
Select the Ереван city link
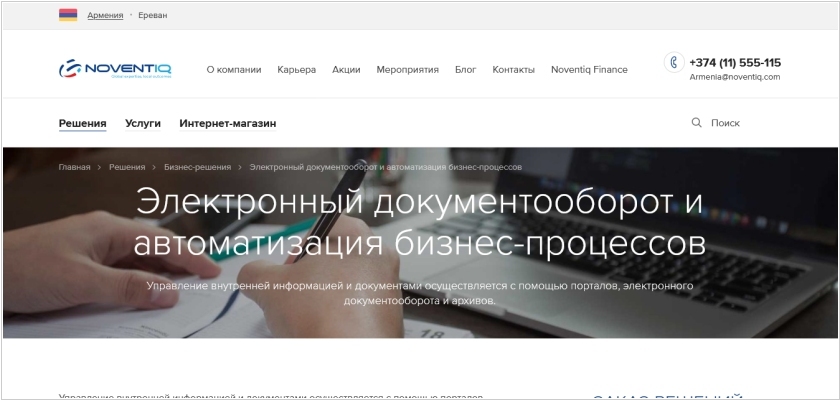coord(154,16)
